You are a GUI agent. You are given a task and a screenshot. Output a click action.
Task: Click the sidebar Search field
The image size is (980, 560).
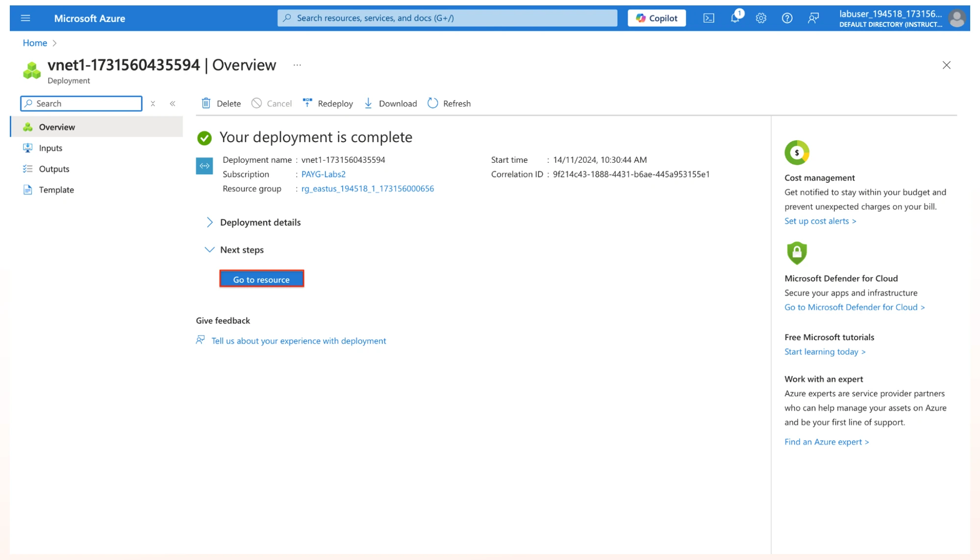[81, 103]
